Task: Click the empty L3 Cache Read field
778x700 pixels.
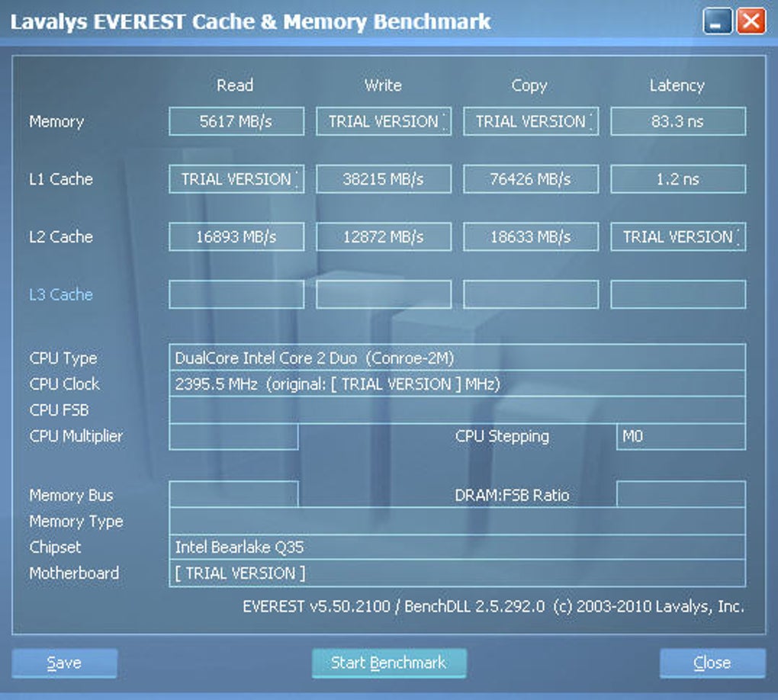Action: pos(236,294)
